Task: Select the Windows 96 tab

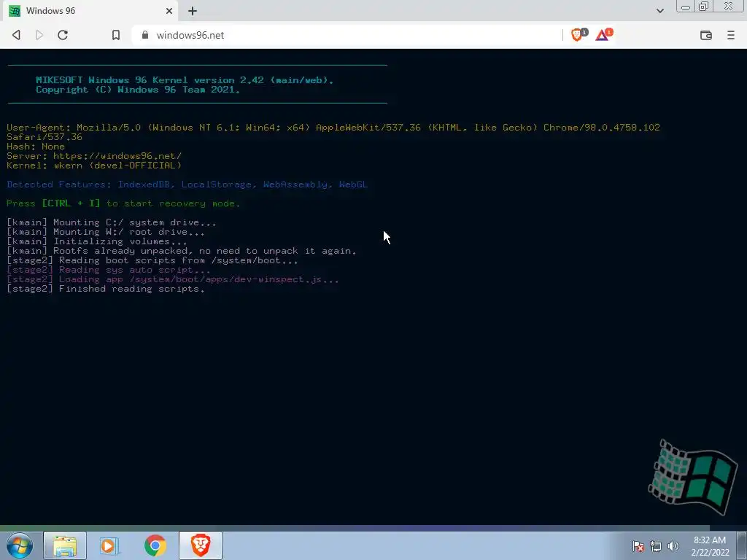Action: tap(90, 10)
